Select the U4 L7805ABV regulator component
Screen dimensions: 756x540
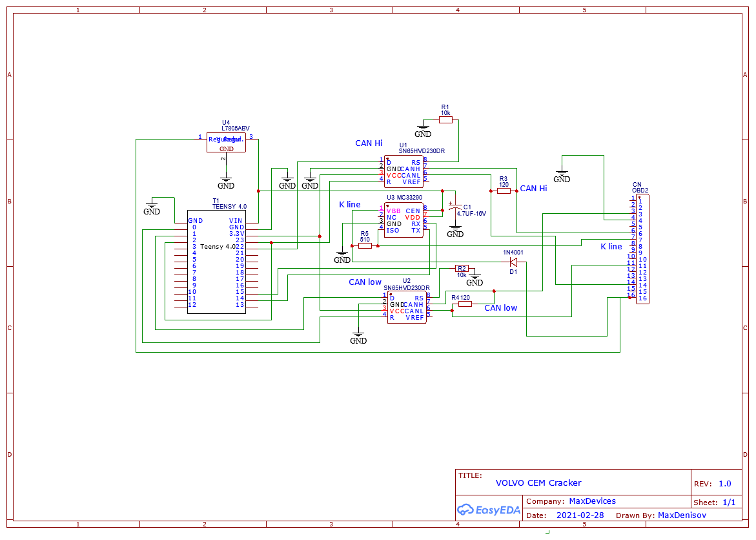pos(226,142)
